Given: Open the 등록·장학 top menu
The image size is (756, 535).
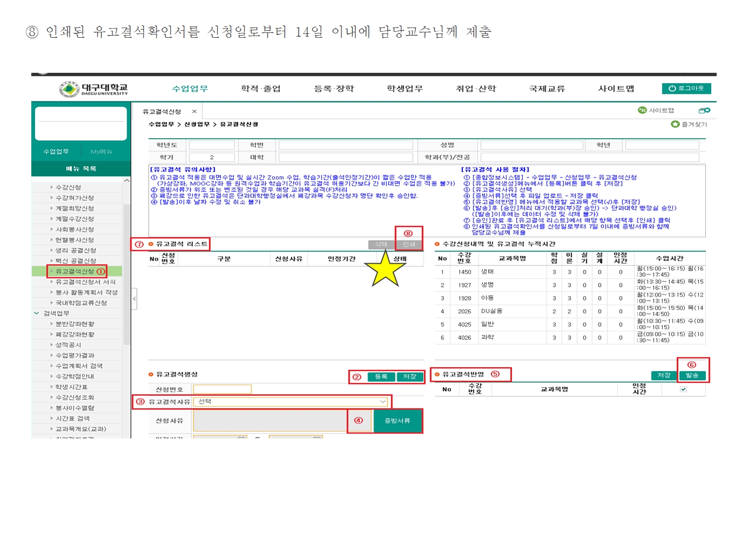Looking at the screenshot, I should [x=334, y=89].
